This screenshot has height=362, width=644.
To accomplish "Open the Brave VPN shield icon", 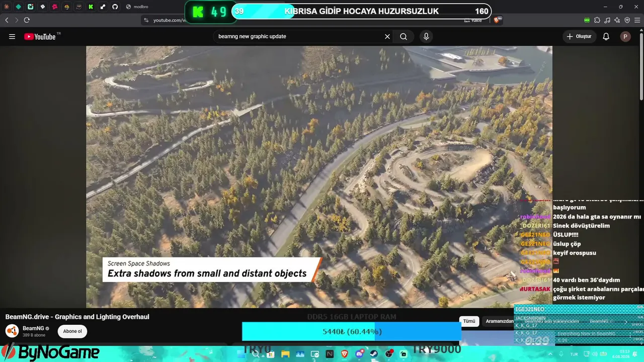I will (627, 20).
